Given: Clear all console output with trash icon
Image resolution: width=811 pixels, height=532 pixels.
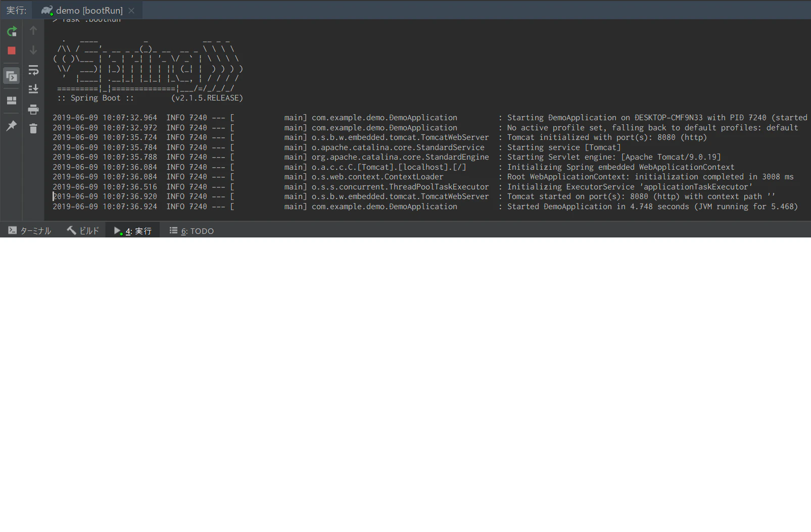Looking at the screenshot, I should click(x=33, y=129).
